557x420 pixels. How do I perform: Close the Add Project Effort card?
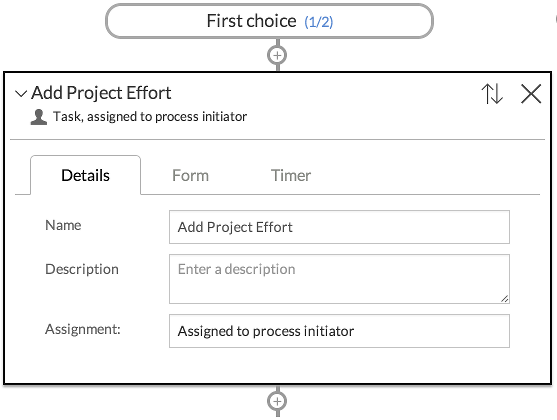[531, 94]
